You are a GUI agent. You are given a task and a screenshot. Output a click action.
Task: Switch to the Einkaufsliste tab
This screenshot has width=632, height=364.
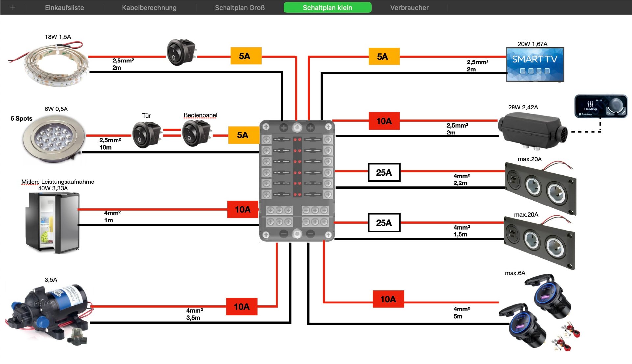point(65,7)
